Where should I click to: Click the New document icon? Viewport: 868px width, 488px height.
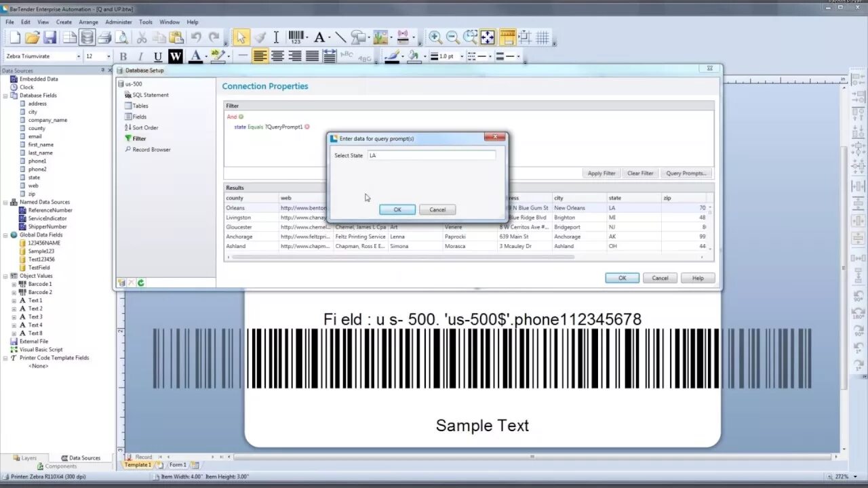point(15,38)
